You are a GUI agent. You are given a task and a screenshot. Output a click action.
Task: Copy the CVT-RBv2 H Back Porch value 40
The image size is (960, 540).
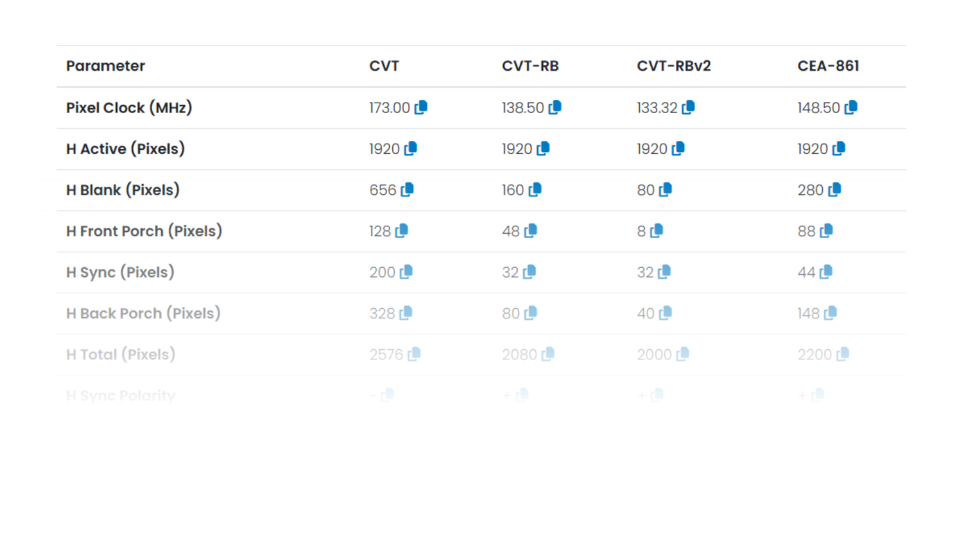point(665,313)
